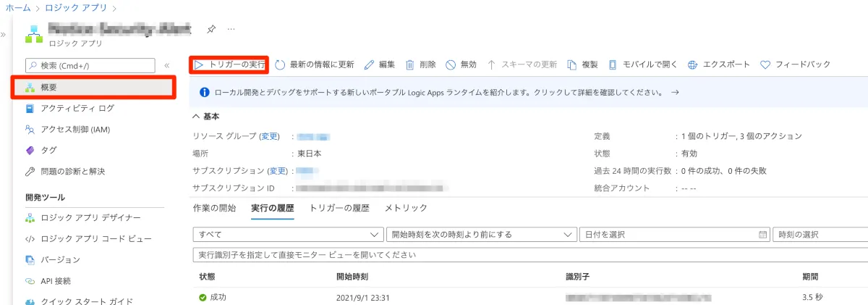Screen dimensions: 868x305
Task: Open the すべて status filter dropdown
Action: 289,235
